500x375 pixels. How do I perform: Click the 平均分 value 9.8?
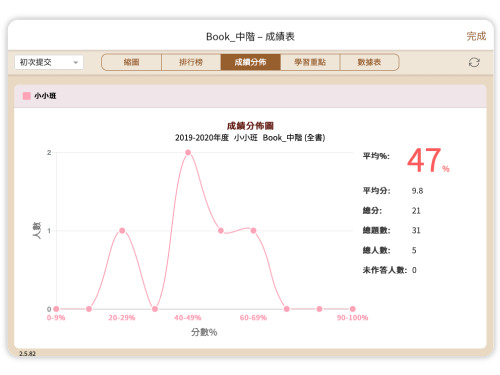417,191
